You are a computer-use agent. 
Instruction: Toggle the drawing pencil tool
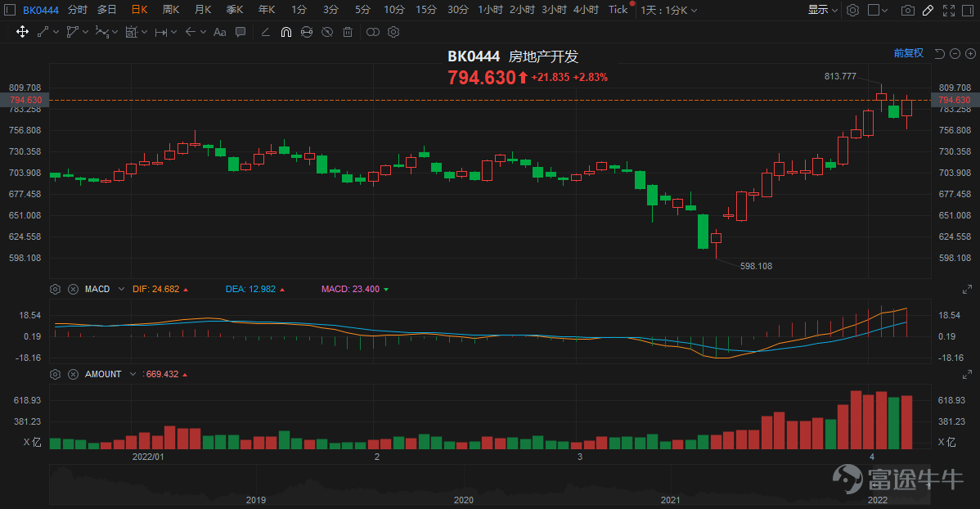pyautogui.click(x=928, y=10)
